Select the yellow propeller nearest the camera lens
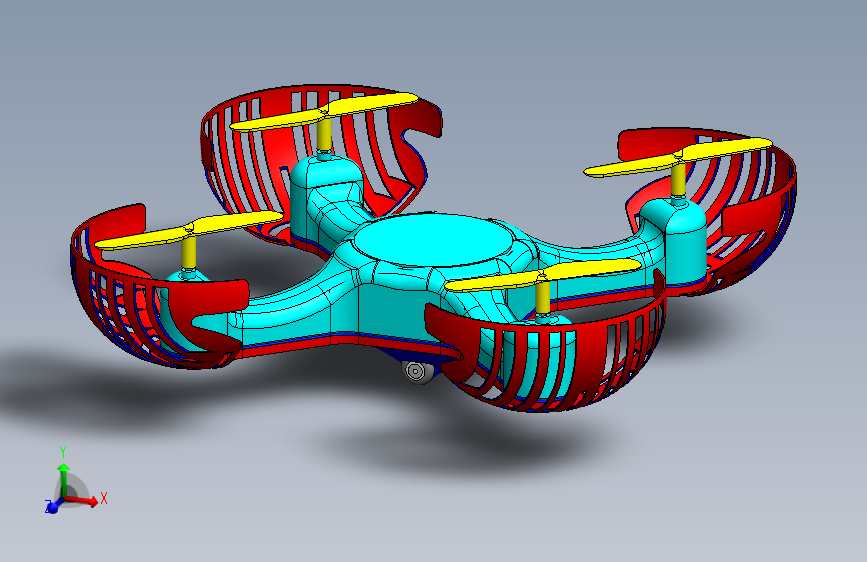867x562 pixels. click(x=543, y=275)
